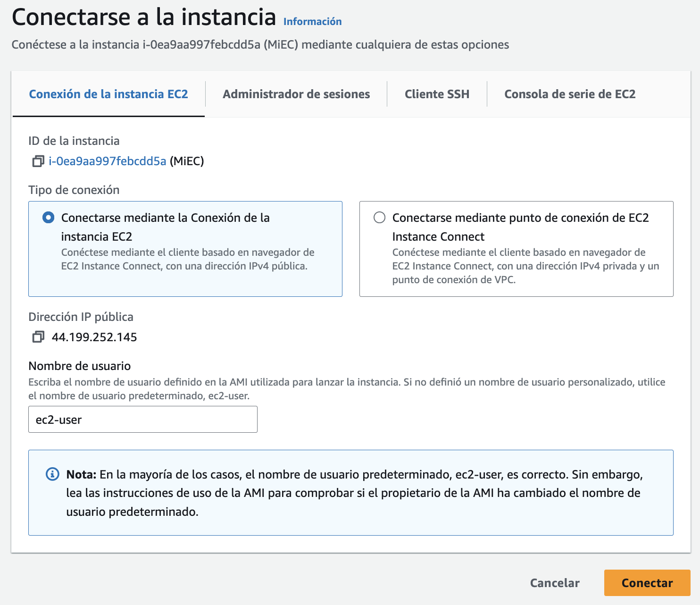Switch to Consola de serie de EC2 tab

pos(570,94)
